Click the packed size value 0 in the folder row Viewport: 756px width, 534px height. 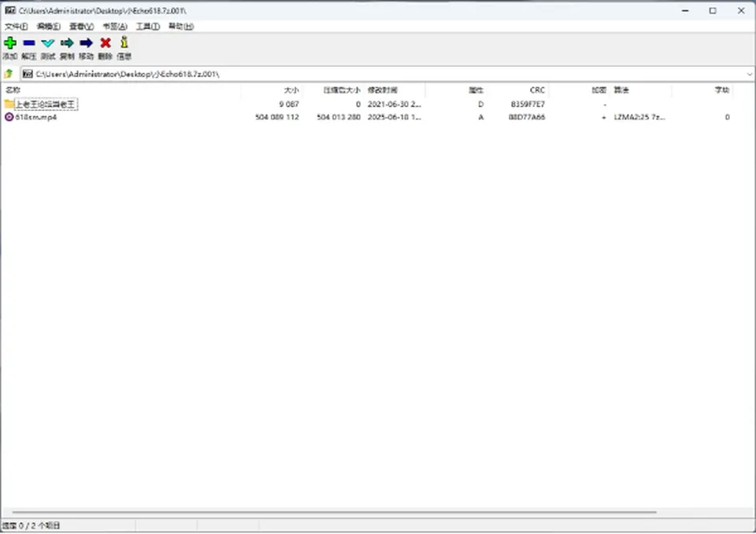tap(358, 104)
